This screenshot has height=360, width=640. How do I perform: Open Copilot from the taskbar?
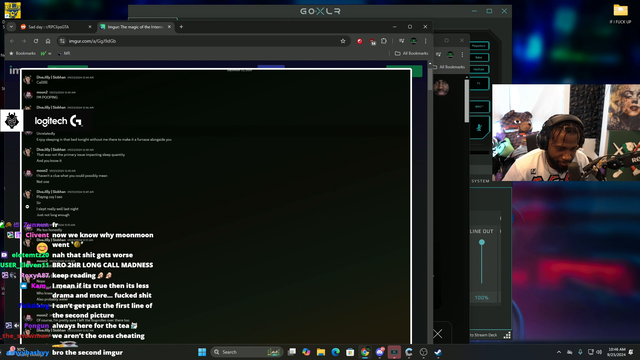click(x=306, y=352)
